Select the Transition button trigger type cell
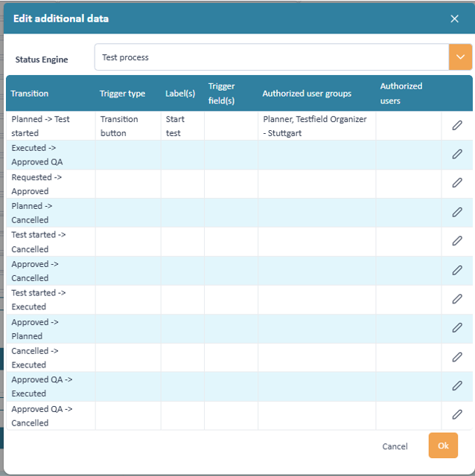Viewport: 475px width, 476px height. point(128,126)
